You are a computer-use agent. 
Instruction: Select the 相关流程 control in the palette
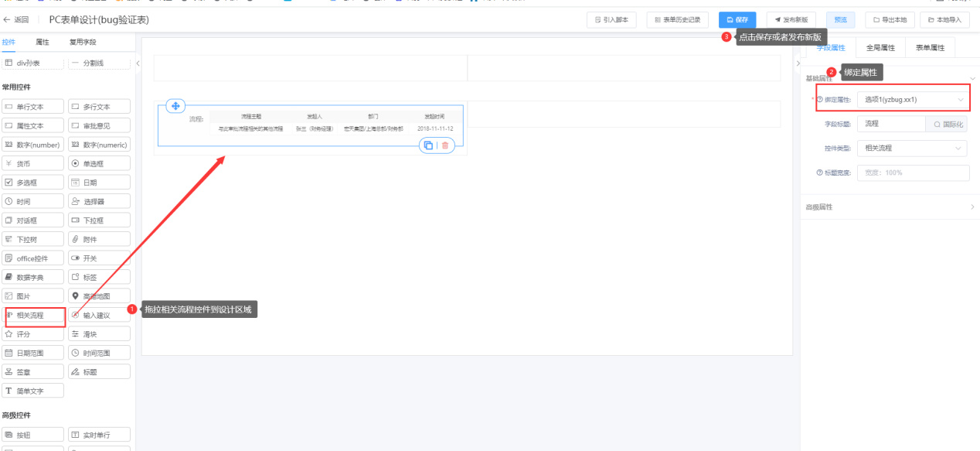click(33, 316)
